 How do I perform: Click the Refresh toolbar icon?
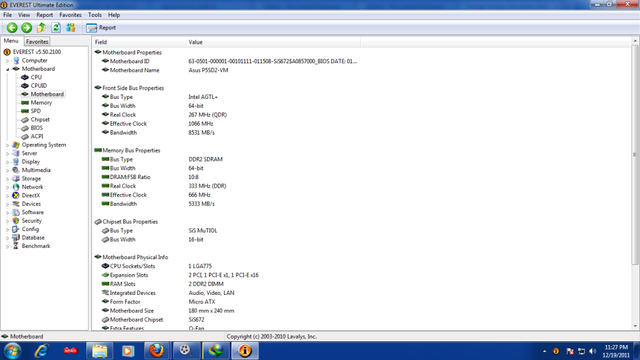tap(56, 27)
